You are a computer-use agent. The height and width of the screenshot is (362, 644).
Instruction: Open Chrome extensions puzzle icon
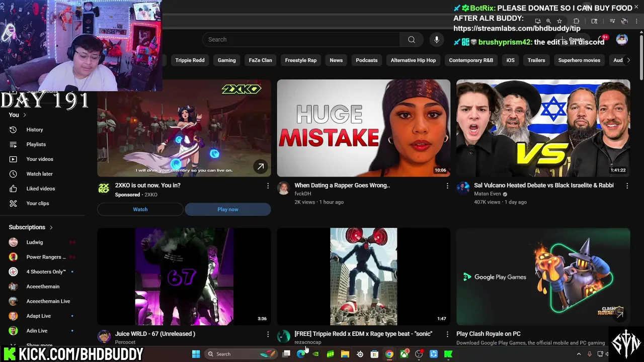coord(577,21)
